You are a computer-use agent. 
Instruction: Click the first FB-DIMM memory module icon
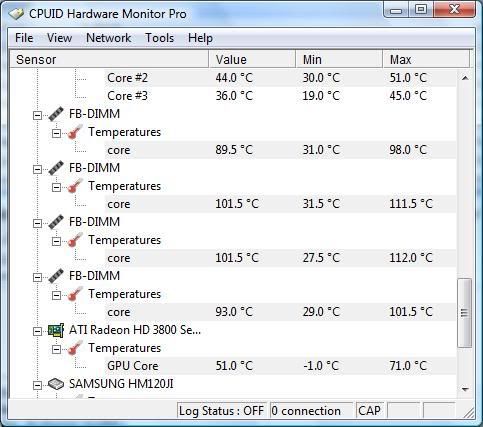pos(56,114)
